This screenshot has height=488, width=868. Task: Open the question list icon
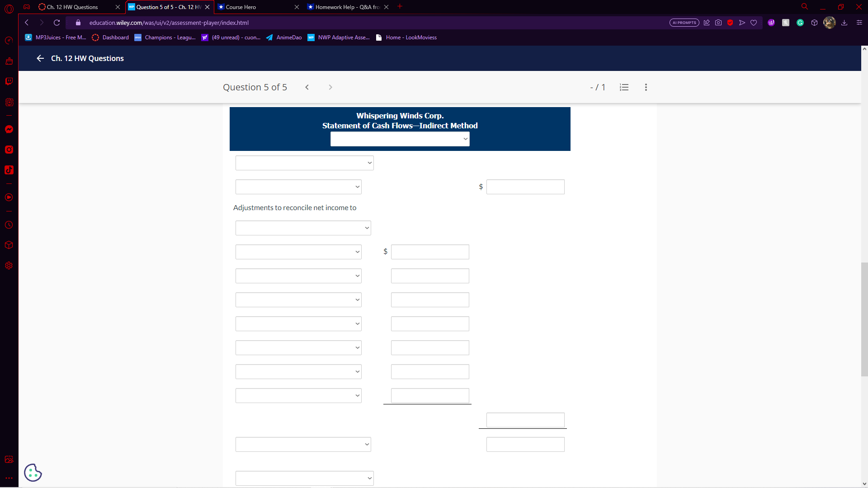tap(624, 87)
